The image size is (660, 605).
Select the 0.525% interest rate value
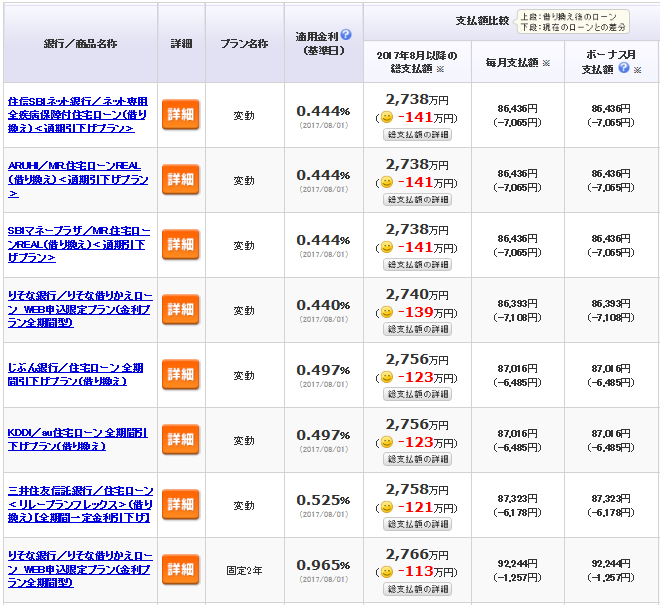pos(323,500)
